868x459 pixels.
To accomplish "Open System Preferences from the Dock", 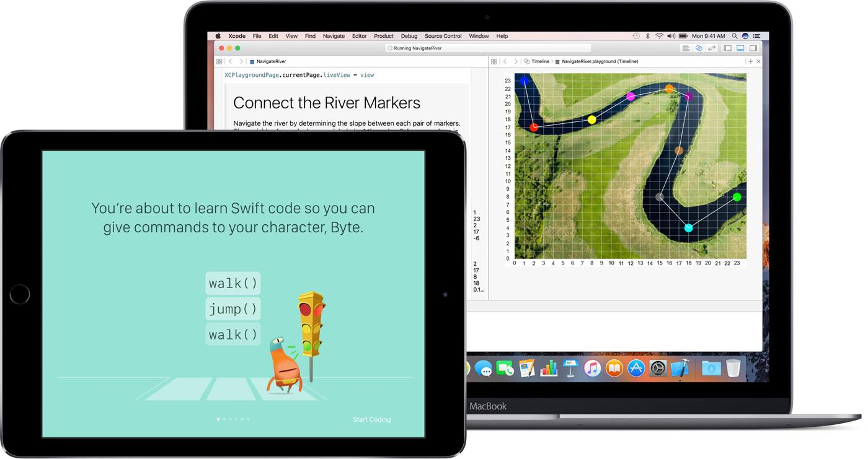I will pyautogui.click(x=658, y=369).
